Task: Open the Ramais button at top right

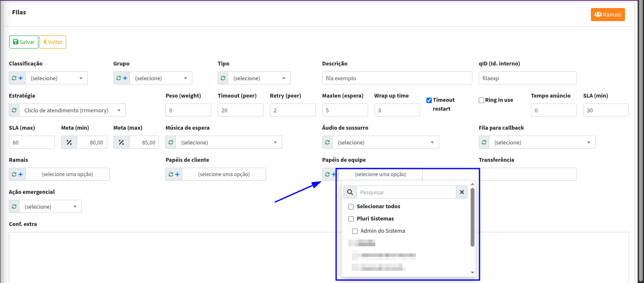Action: tap(607, 14)
